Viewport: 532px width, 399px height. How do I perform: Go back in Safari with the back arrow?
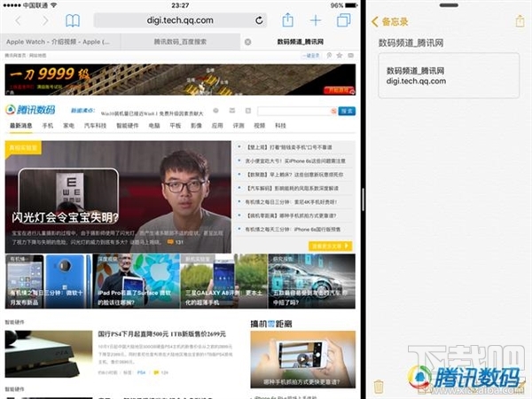[18, 20]
